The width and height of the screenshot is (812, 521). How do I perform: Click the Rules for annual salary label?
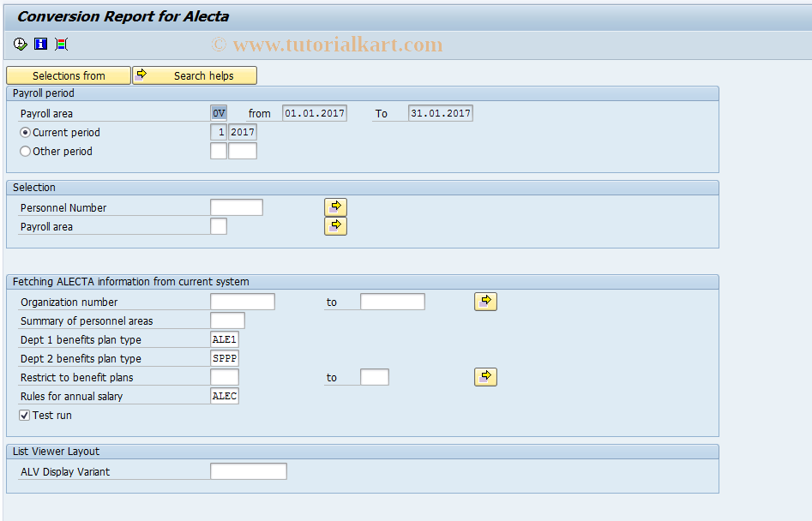(71, 396)
